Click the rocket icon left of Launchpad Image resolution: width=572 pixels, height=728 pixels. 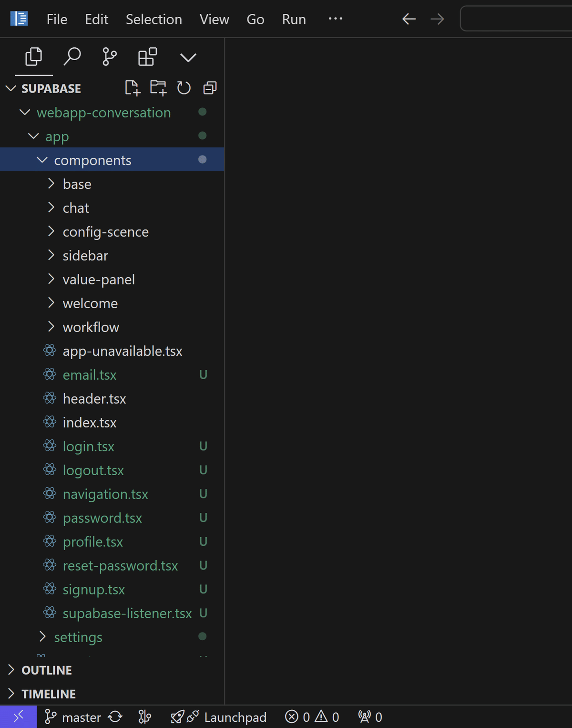tap(177, 717)
